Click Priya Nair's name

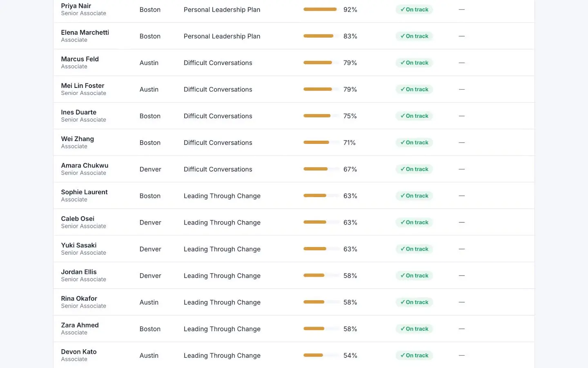76,6
